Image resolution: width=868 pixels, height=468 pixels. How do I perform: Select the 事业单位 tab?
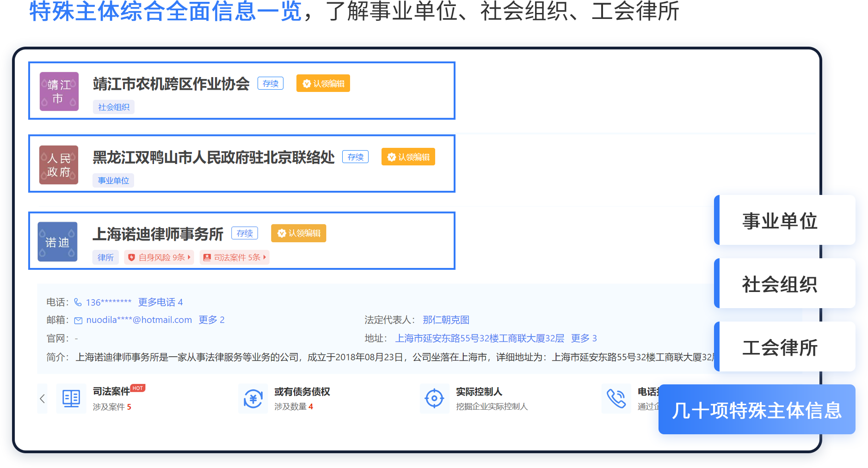[x=780, y=221]
